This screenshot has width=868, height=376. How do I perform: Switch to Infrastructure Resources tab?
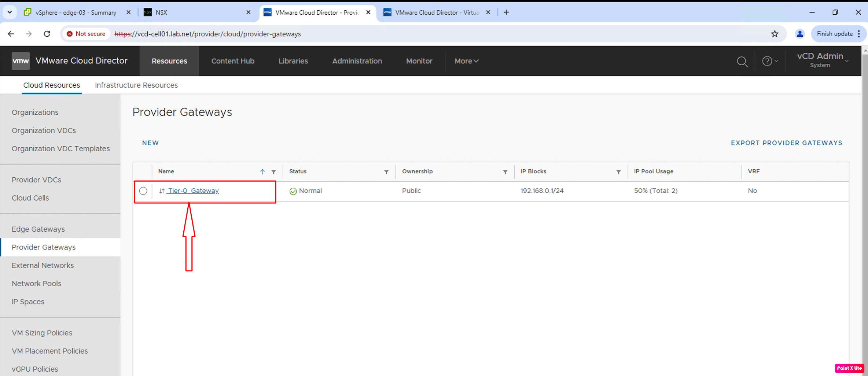point(136,85)
